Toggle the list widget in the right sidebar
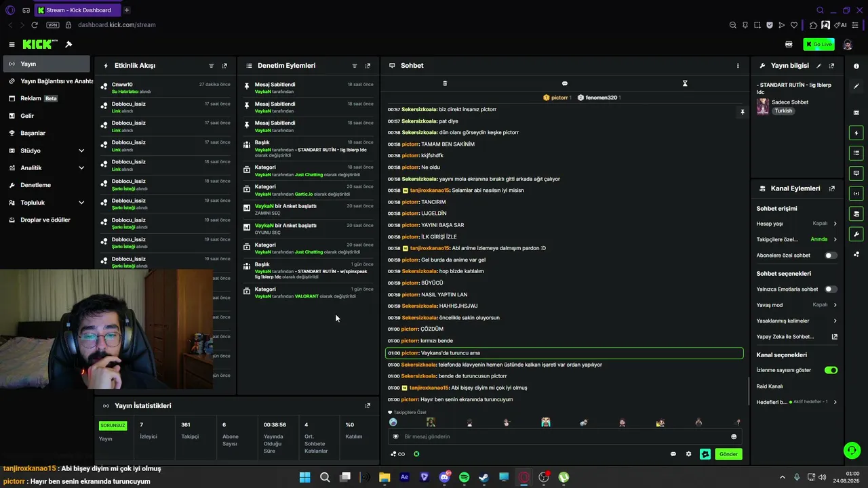Screen dimensions: 868x488 coord(856,153)
